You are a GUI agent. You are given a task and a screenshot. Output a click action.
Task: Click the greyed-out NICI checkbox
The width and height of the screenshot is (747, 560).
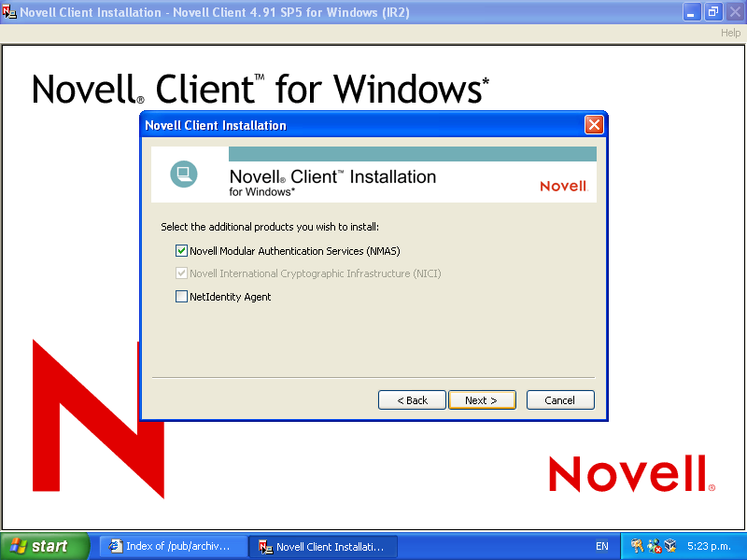click(181, 273)
